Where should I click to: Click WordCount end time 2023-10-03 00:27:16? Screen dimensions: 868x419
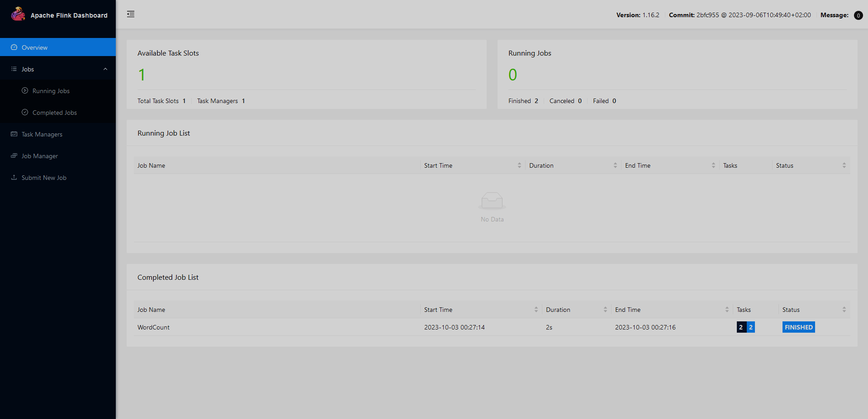(x=645, y=327)
